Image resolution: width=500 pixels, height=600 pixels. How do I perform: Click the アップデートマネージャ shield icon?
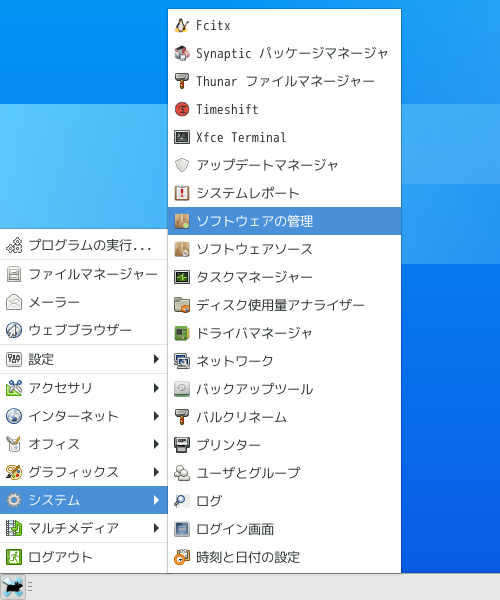pyautogui.click(x=182, y=165)
